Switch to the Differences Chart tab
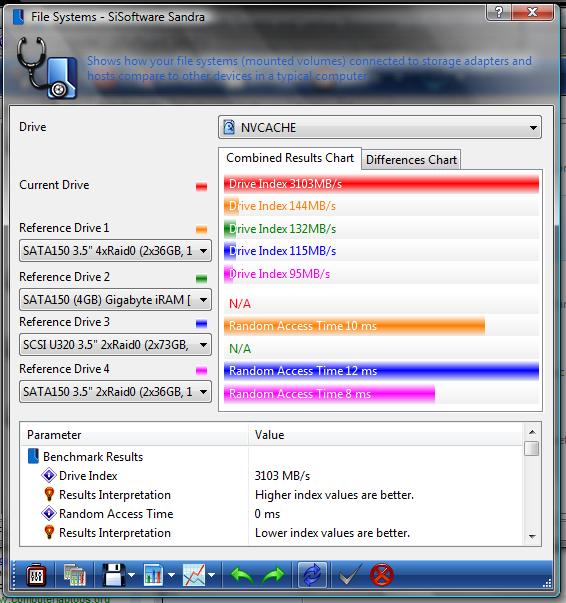The width and height of the screenshot is (566, 603). tap(411, 160)
